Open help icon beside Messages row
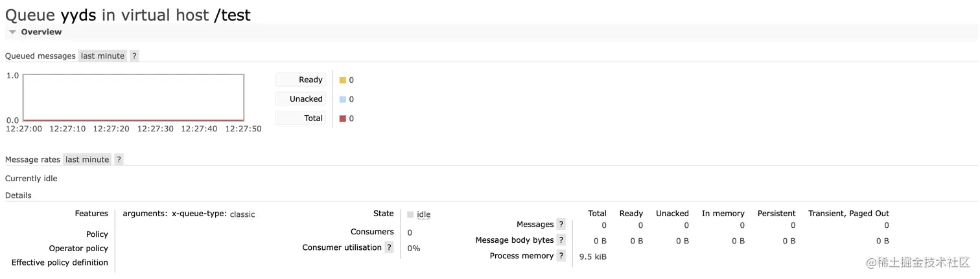The width and height of the screenshot is (980, 279). click(x=561, y=225)
